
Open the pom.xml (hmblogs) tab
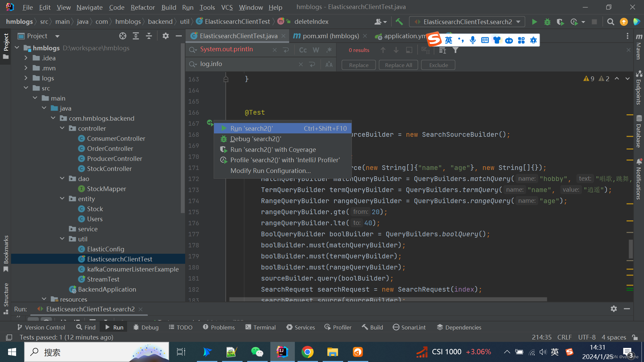pos(330,36)
